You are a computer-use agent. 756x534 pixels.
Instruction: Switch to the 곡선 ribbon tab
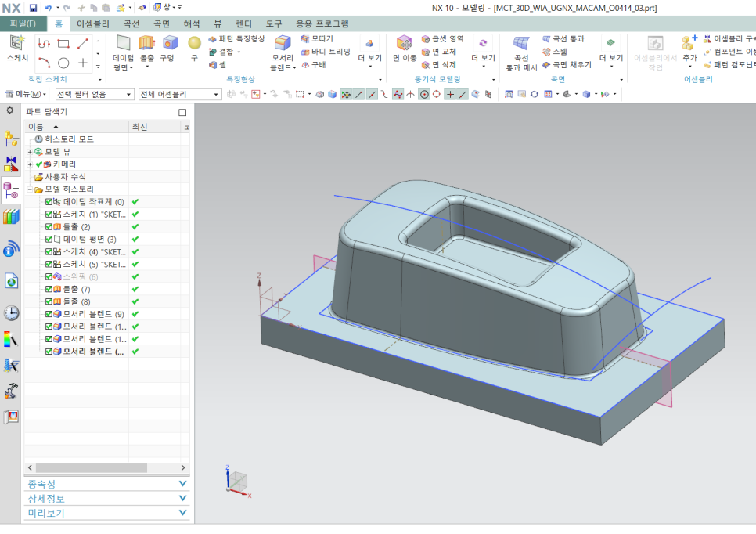click(131, 23)
